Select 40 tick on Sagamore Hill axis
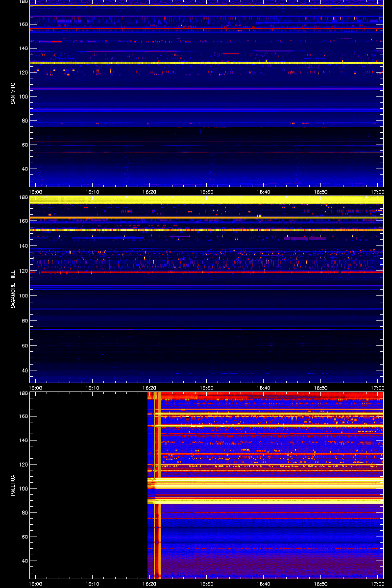The width and height of the screenshot is (392, 588). coord(24,371)
